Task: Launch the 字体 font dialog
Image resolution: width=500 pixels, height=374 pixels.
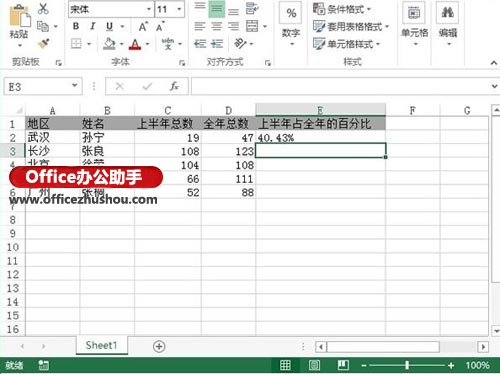Action: tap(182, 63)
